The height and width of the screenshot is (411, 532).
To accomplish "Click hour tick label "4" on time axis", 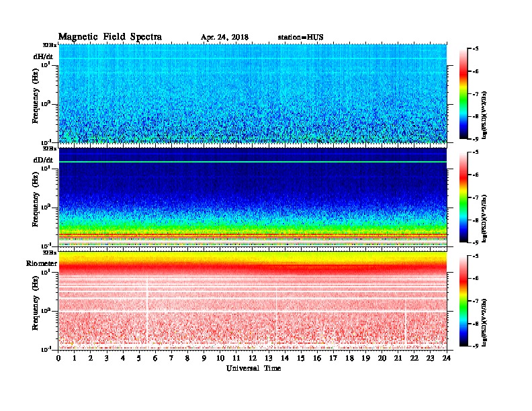I will [x=123, y=358].
